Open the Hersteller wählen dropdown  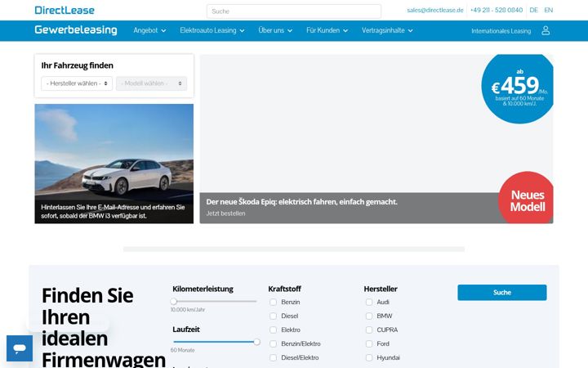click(77, 83)
